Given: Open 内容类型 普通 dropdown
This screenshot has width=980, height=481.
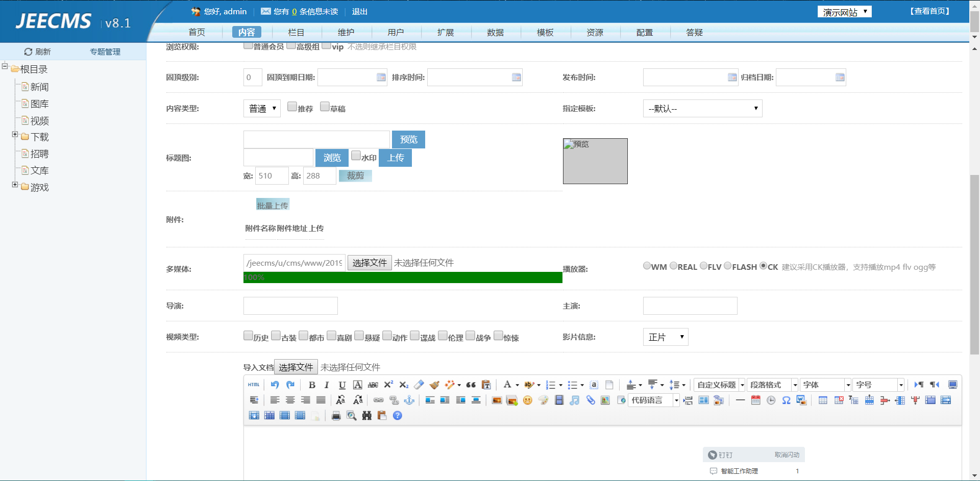Looking at the screenshot, I should point(262,109).
